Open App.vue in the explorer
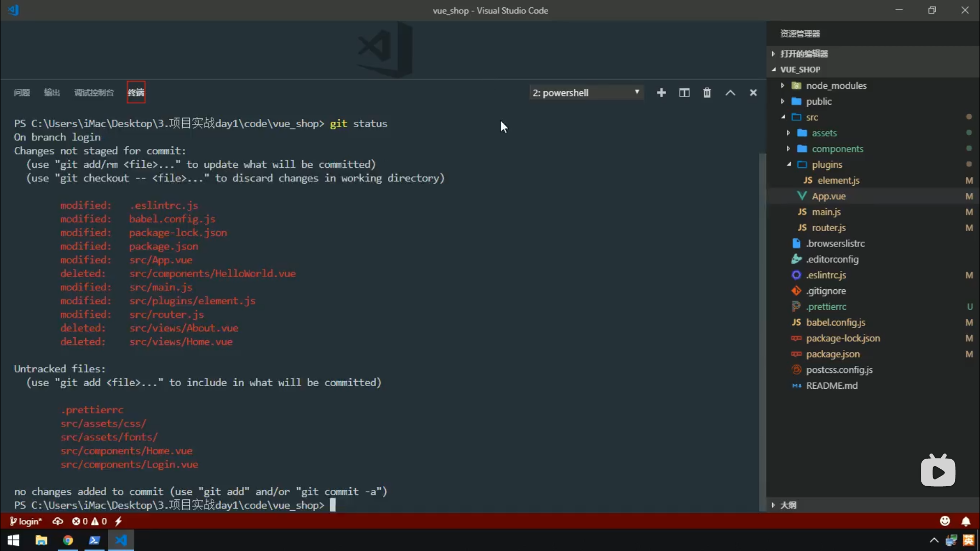This screenshot has width=980, height=551. [x=828, y=196]
